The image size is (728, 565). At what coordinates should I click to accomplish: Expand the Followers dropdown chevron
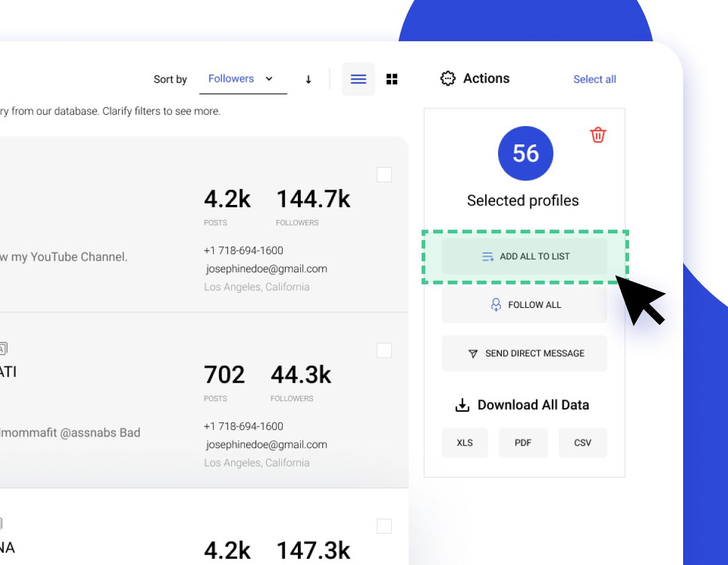point(269,79)
